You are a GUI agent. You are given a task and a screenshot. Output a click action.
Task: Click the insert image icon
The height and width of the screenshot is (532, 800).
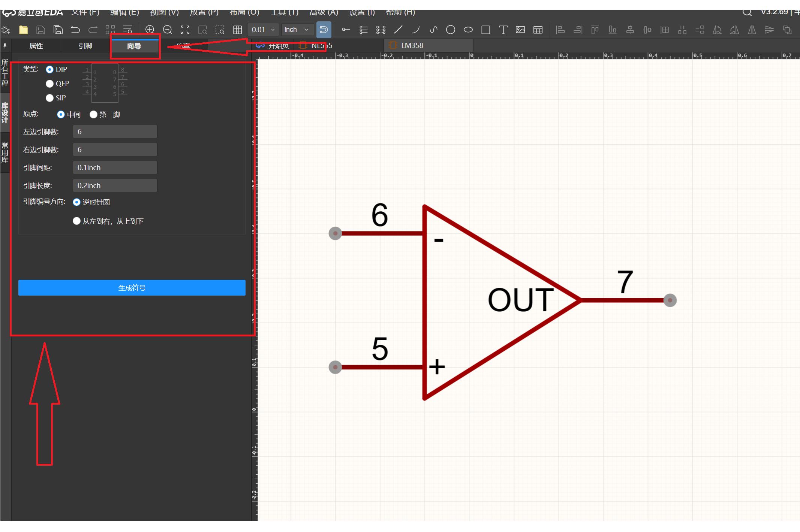[520, 30]
